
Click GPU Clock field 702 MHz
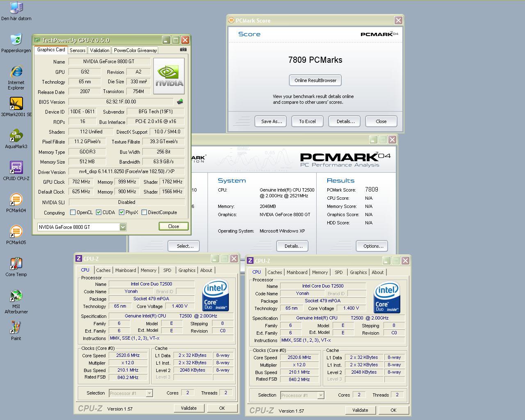(x=81, y=182)
